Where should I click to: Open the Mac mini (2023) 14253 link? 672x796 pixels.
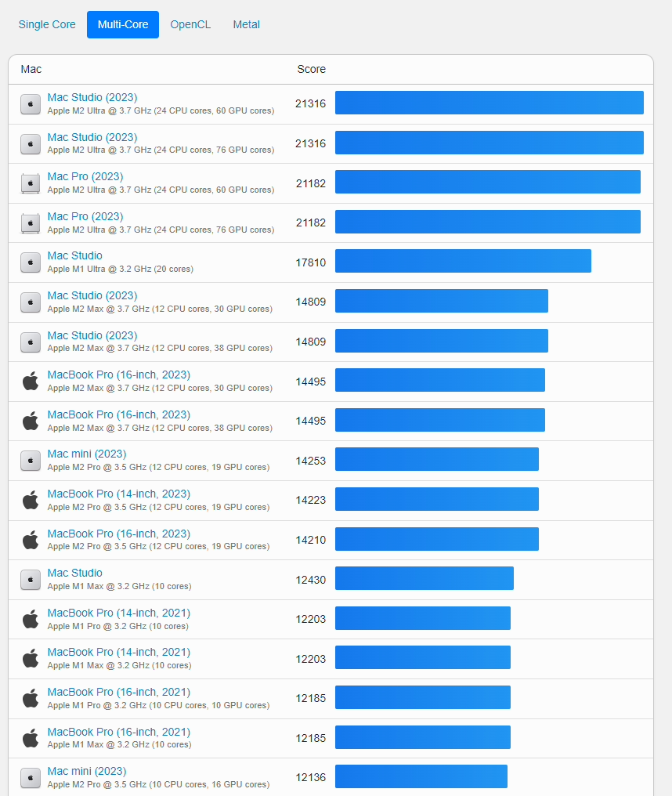click(x=86, y=454)
